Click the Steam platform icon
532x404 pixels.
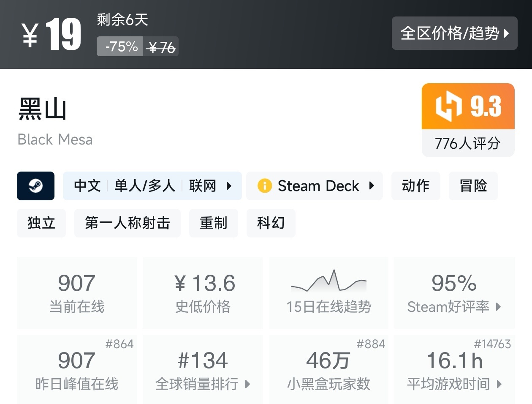pyautogui.click(x=35, y=186)
